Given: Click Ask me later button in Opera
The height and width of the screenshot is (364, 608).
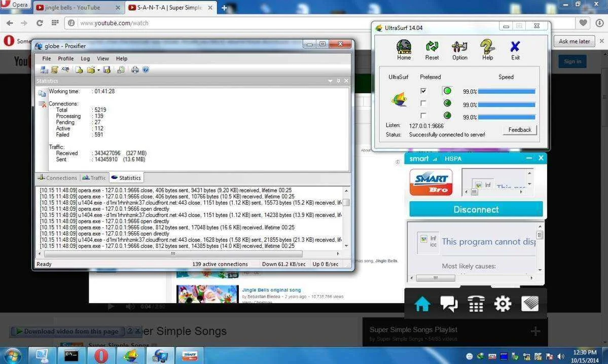Looking at the screenshot, I should pyautogui.click(x=574, y=41).
